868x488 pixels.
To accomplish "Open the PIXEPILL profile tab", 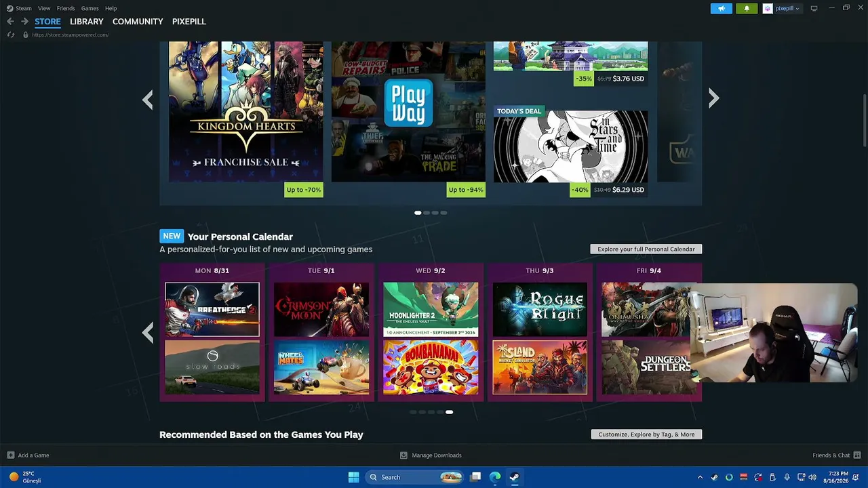I will point(189,22).
